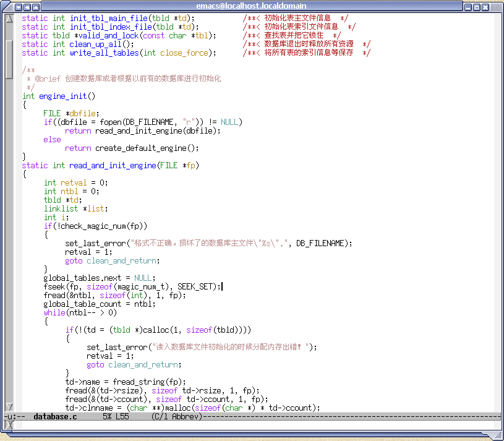The height and width of the screenshot is (441, 504).
Task: Click the "FILE *dbfile;" declaration
Action: pos(71,114)
